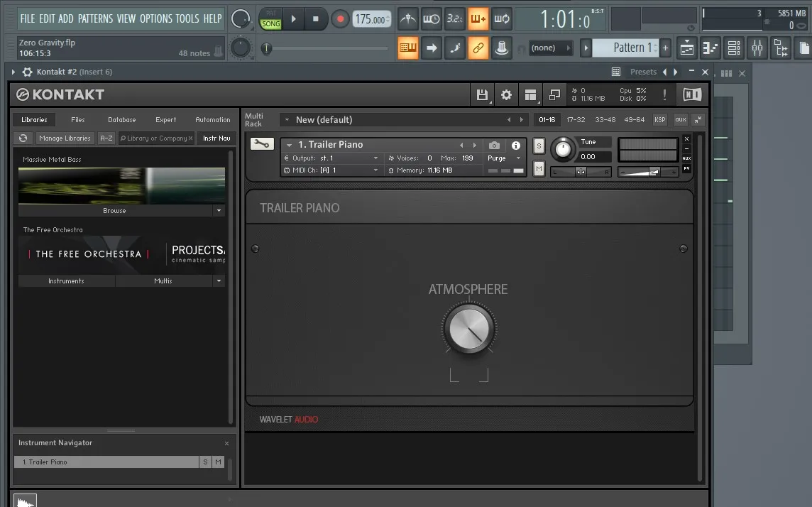Viewport: 812px width, 507px height.
Task: Open the (none) snap selector
Action: tap(551, 48)
